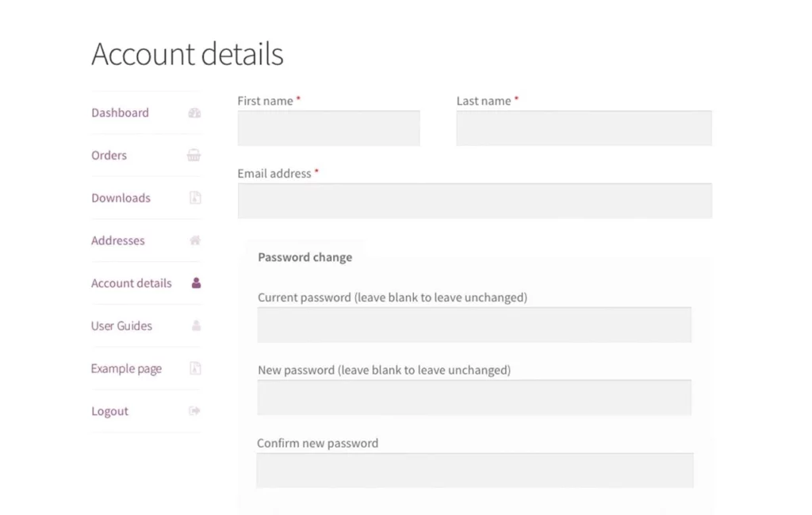
Task: Click the download file icon beside Downloads
Action: point(194,198)
